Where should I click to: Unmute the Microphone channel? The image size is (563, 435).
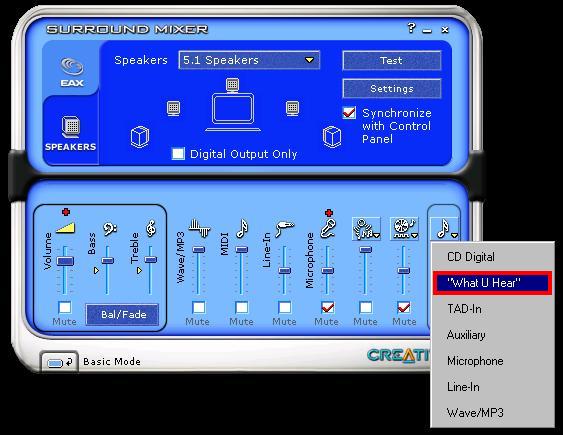pos(327,307)
